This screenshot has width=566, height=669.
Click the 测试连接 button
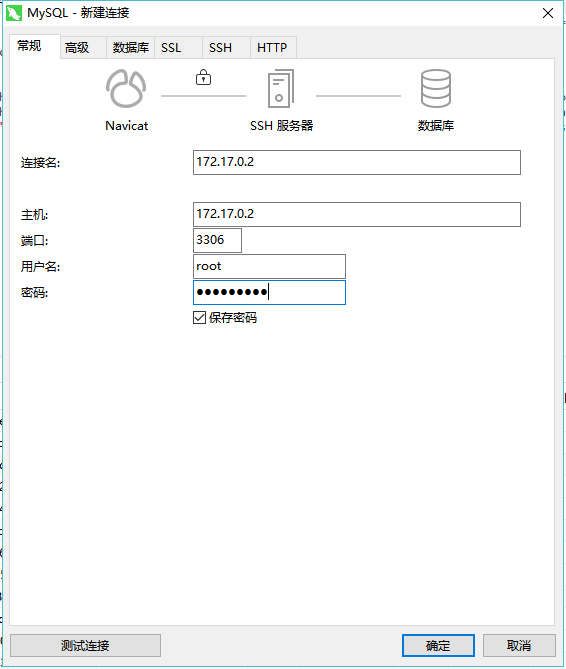85,645
